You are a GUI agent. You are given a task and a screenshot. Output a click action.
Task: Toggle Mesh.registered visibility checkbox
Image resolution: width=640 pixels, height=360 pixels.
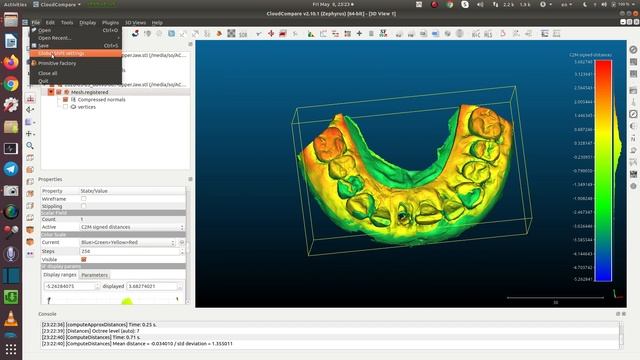coord(58,92)
